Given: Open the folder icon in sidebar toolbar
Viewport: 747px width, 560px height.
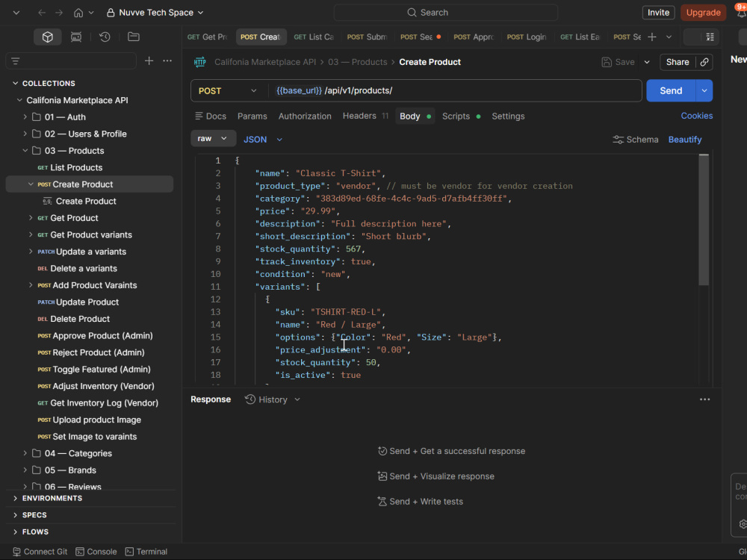Looking at the screenshot, I should (x=134, y=37).
